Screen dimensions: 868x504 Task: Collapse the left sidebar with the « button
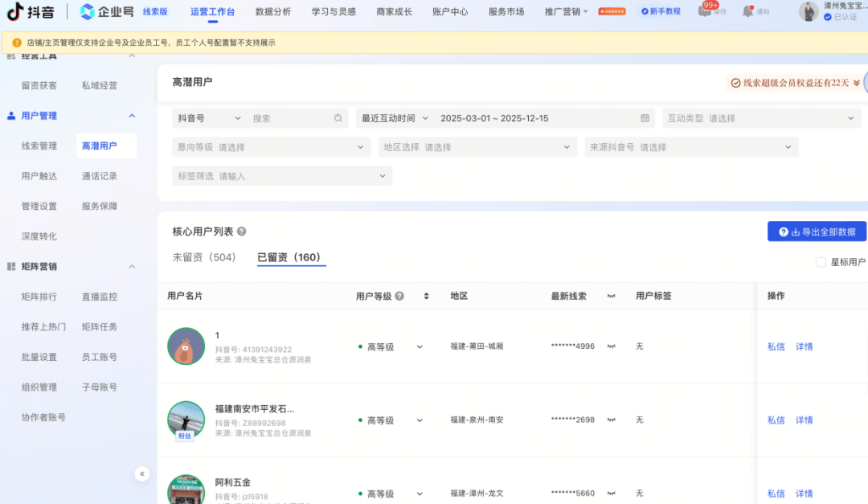(142, 473)
